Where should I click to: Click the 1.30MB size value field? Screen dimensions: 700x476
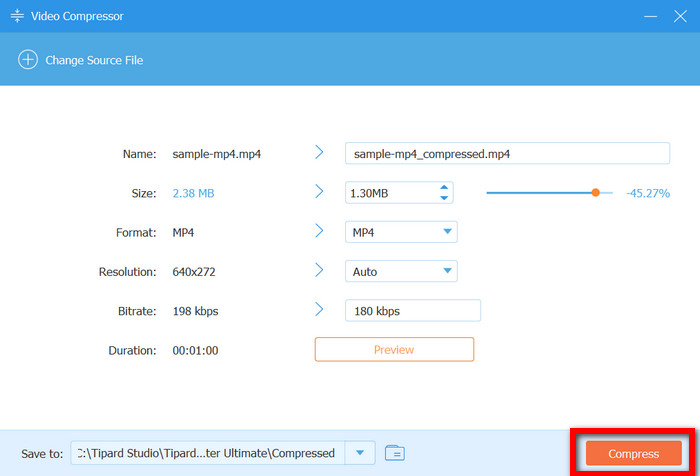click(x=390, y=193)
